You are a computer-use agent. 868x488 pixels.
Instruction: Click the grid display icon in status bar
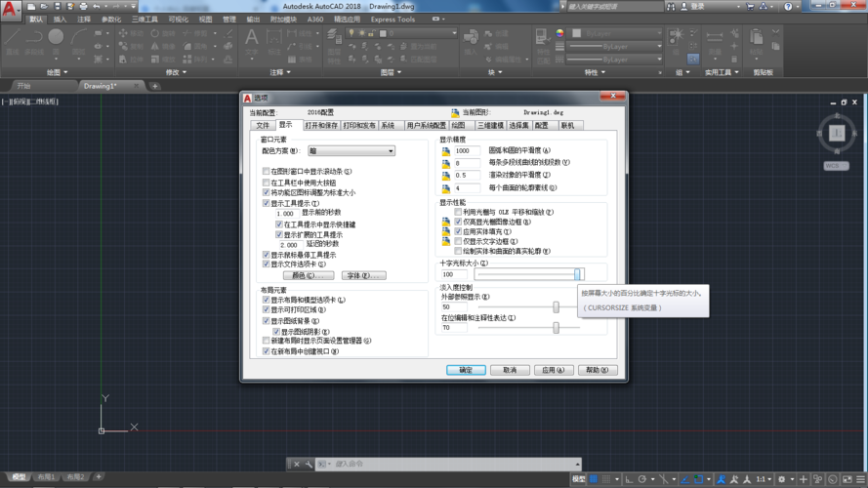click(x=594, y=479)
